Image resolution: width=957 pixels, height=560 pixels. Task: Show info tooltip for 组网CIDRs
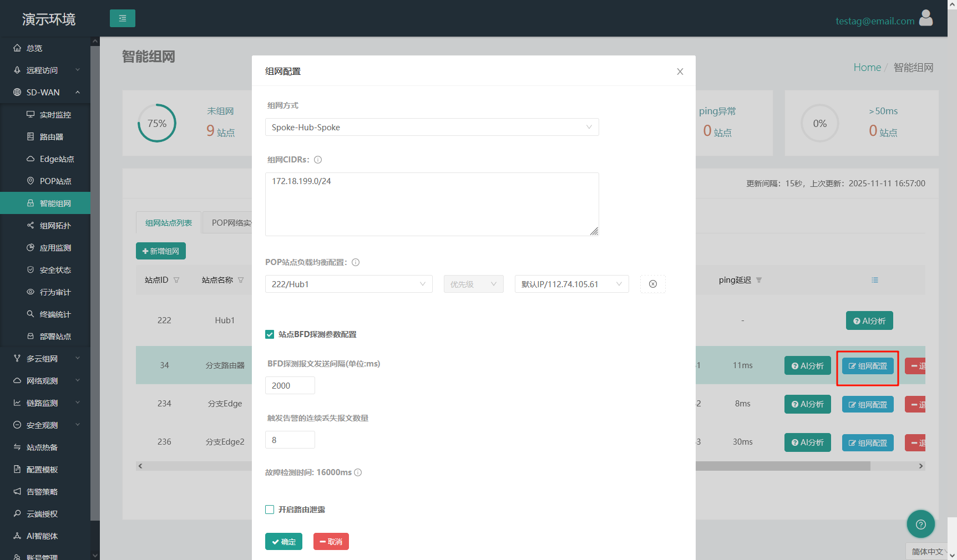(x=318, y=160)
